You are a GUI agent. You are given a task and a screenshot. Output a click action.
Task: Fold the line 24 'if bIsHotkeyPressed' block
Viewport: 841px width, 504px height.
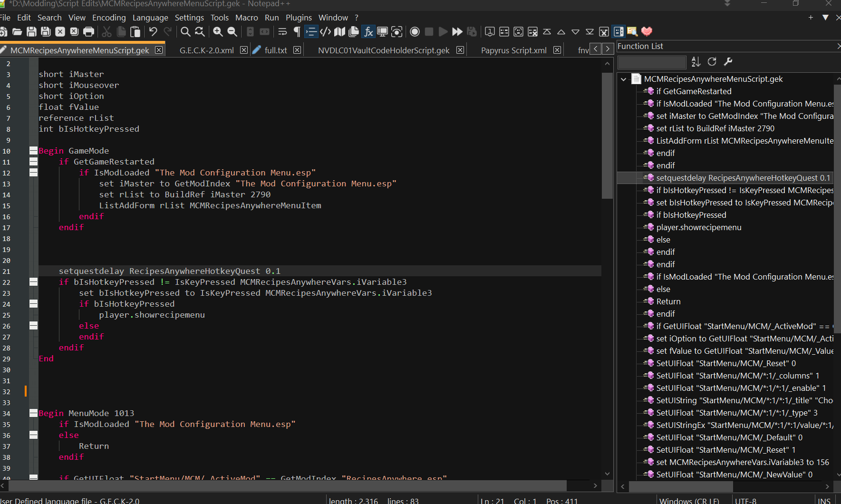(33, 304)
